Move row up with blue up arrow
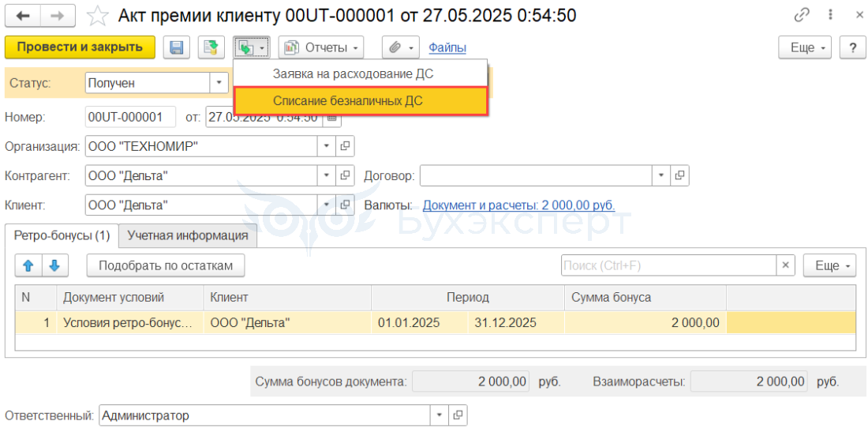The height and width of the screenshot is (436, 868). [28, 266]
